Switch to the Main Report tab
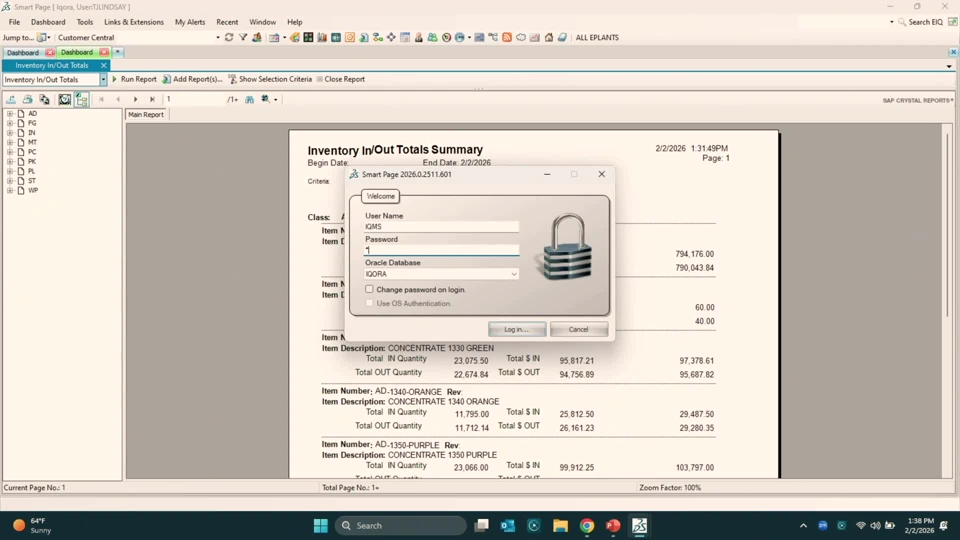The height and width of the screenshot is (540, 960). (146, 114)
